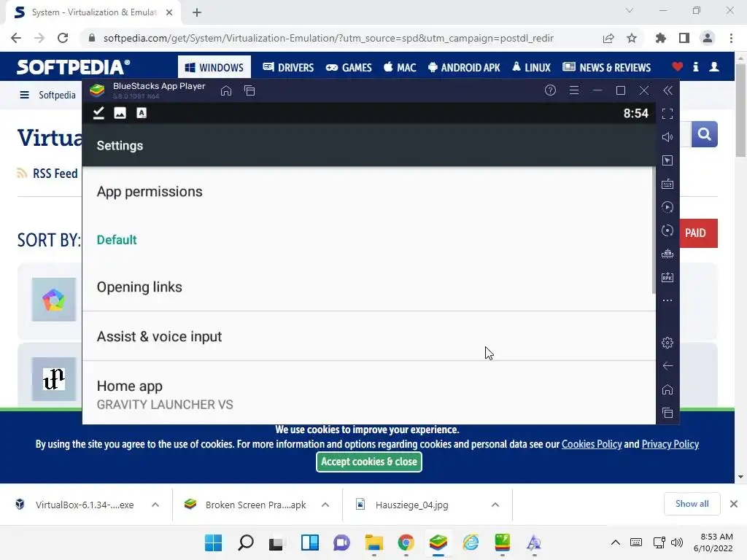The image size is (747, 560).
Task: Click BlueStacks volume speaker icon in sidebar
Action: [x=667, y=137]
